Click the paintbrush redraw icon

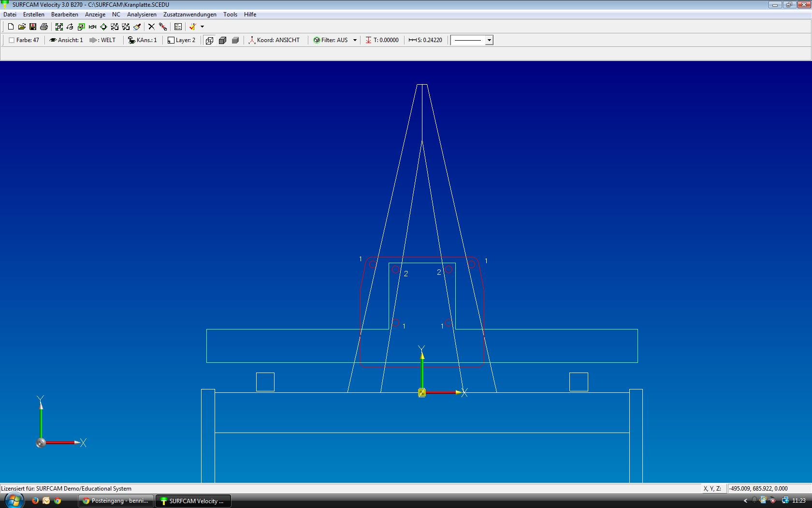(x=137, y=27)
